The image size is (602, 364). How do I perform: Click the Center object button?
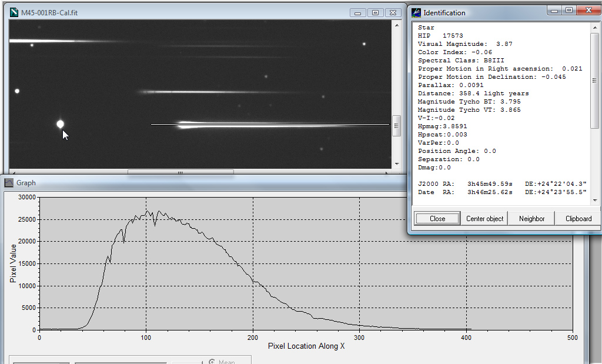[484, 219]
